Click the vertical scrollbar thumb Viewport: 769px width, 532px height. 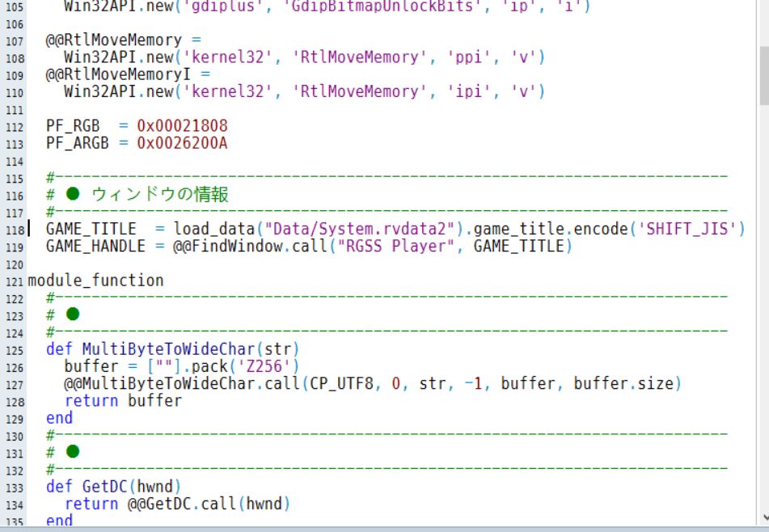click(764, 75)
